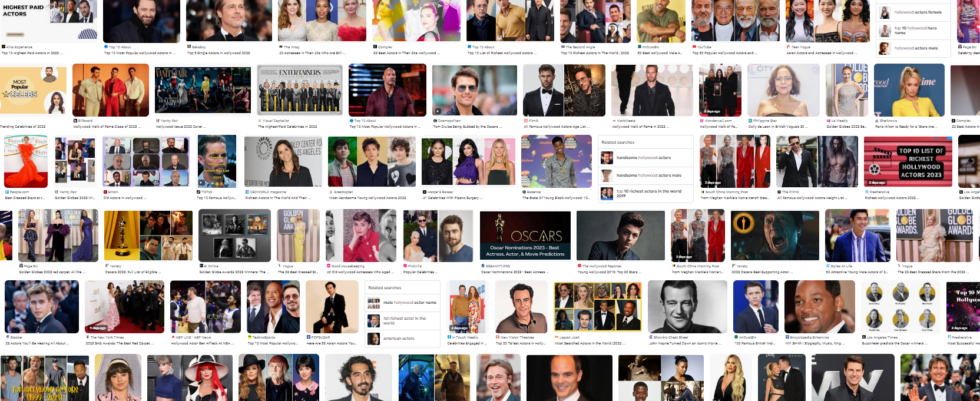Open "Golden Globe Awards 2023 Winners" E! Online link

(233, 272)
